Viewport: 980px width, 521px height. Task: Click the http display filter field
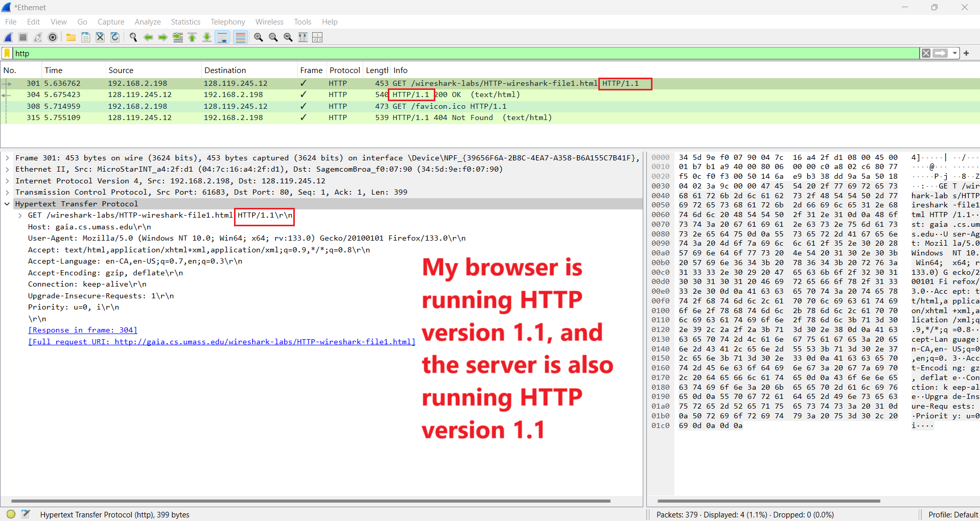465,53
